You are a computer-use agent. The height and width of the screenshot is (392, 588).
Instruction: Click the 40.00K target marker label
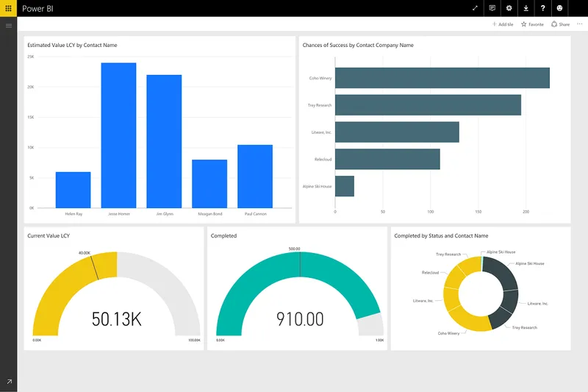(x=85, y=253)
